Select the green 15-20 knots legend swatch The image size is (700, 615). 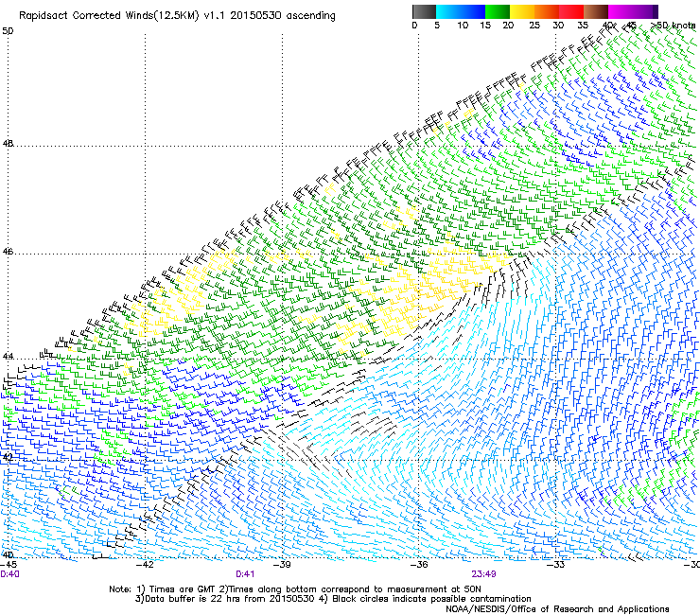pos(498,11)
